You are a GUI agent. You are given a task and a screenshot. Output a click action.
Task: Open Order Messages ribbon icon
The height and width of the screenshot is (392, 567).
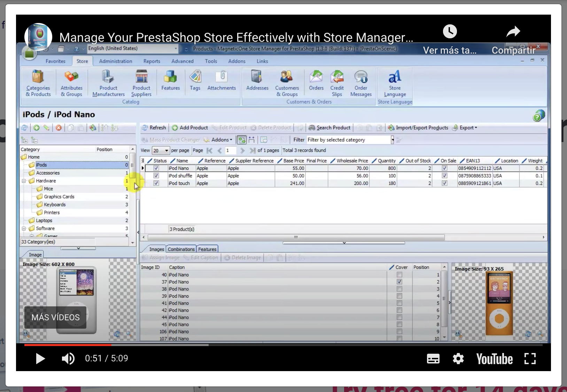(361, 83)
